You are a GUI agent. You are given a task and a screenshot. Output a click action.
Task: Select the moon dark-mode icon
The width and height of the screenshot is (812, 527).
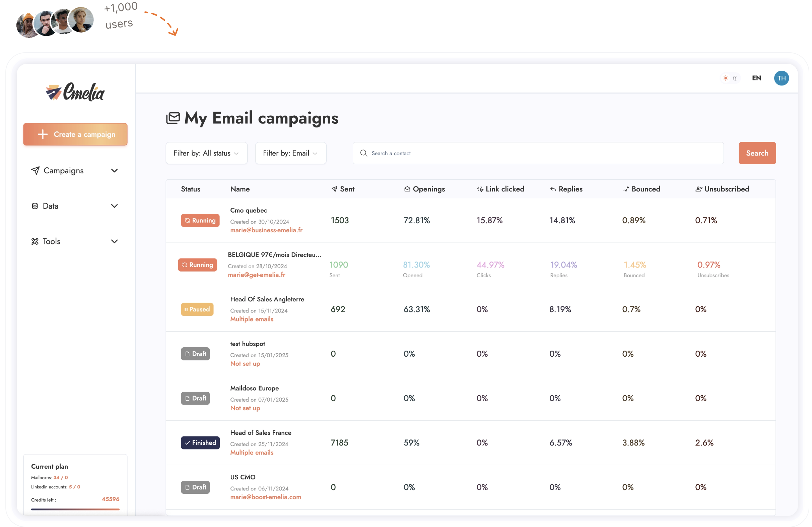pos(735,78)
